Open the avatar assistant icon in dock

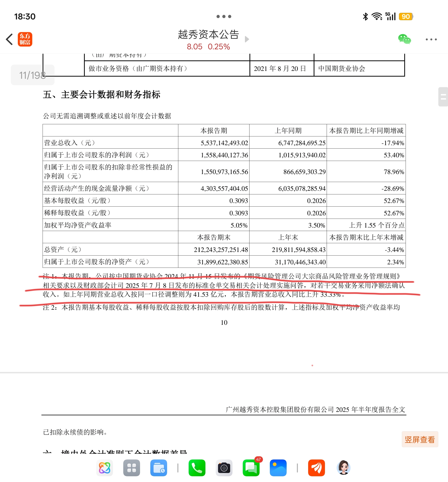coord(344,468)
